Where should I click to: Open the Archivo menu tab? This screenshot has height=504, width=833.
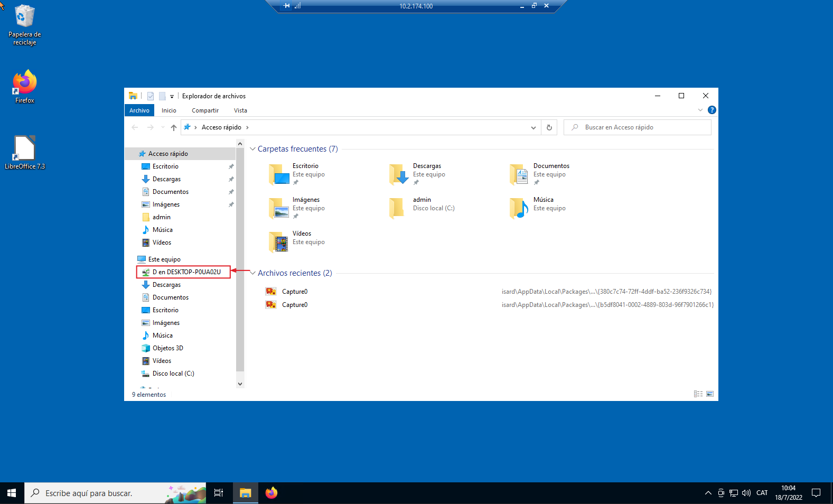(x=139, y=110)
